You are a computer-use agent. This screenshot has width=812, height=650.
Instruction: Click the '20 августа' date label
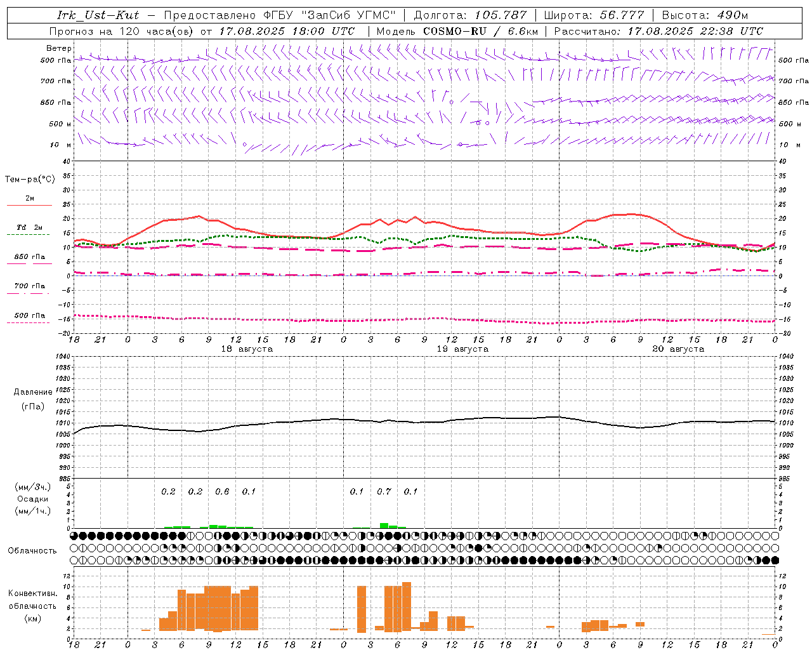pos(678,349)
